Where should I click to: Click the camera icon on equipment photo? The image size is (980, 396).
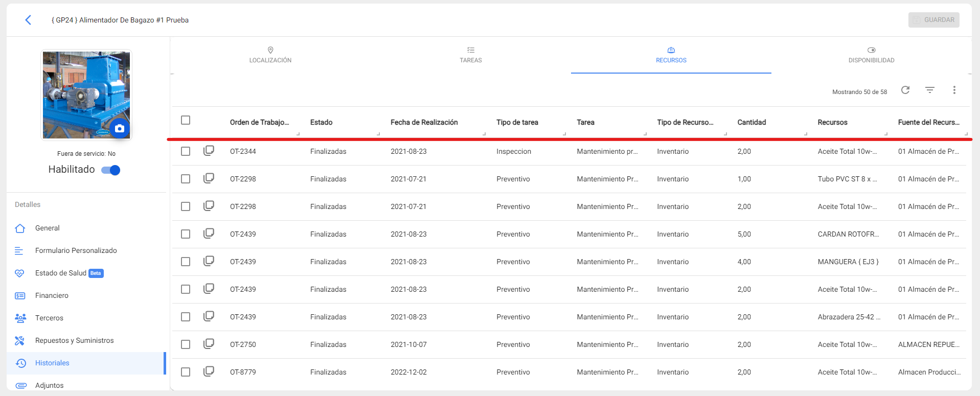(x=119, y=128)
